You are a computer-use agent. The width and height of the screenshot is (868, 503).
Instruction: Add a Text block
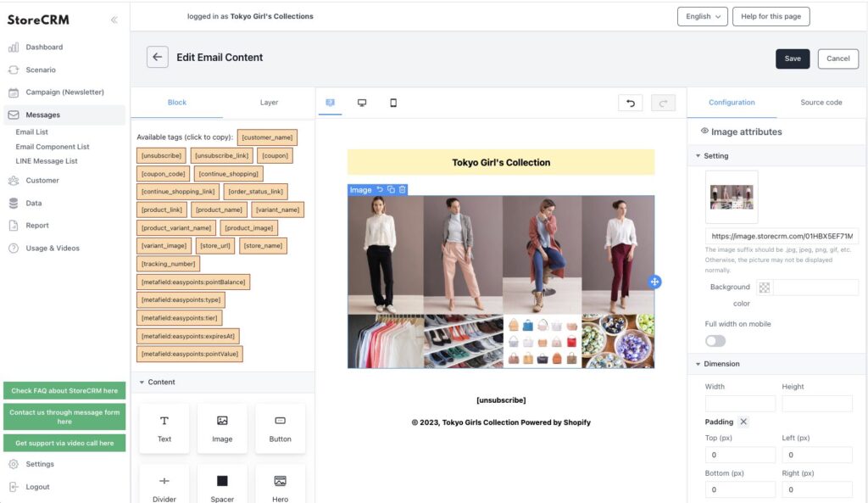coord(164,428)
